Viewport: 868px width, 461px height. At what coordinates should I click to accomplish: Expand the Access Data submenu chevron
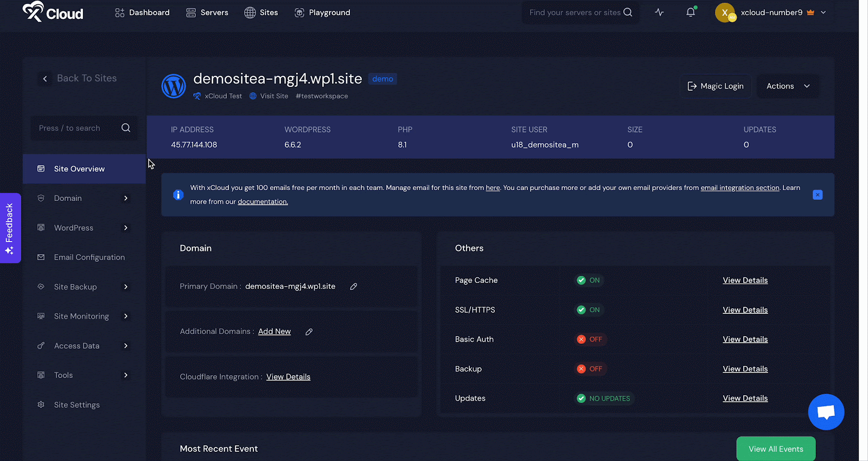(126, 346)
